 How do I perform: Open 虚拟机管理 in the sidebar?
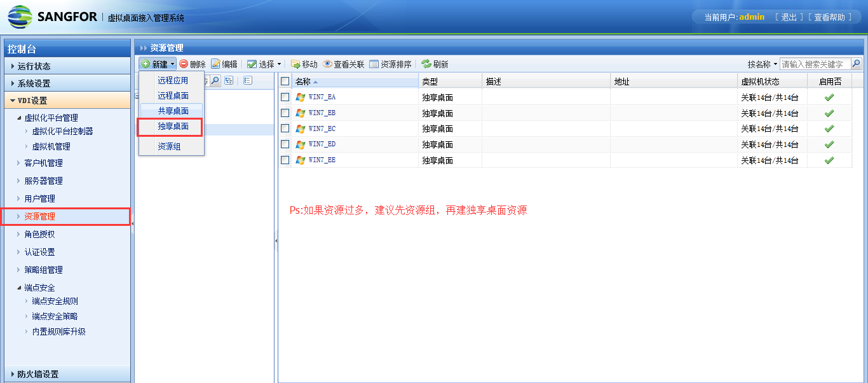51,146
